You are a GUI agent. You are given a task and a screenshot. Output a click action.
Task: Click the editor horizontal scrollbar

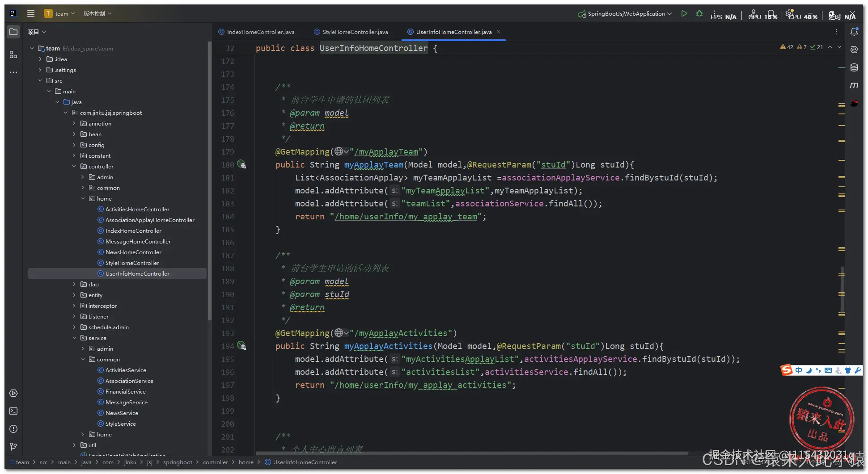[472, 453]
